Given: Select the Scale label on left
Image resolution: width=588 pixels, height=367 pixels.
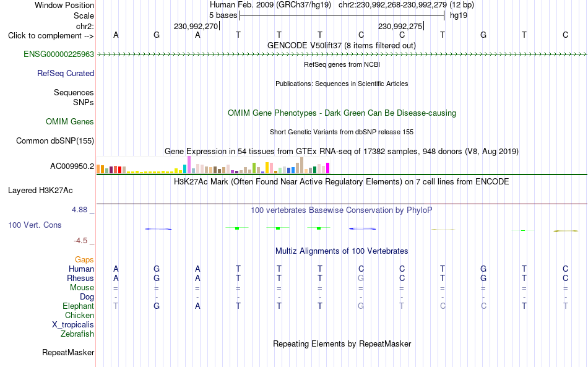Looking at the screenshot, I should click(84, 15).
